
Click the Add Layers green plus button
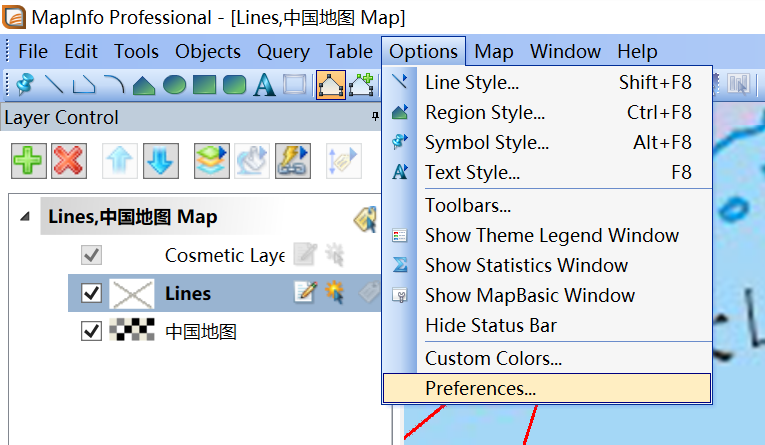click(29, 161)
